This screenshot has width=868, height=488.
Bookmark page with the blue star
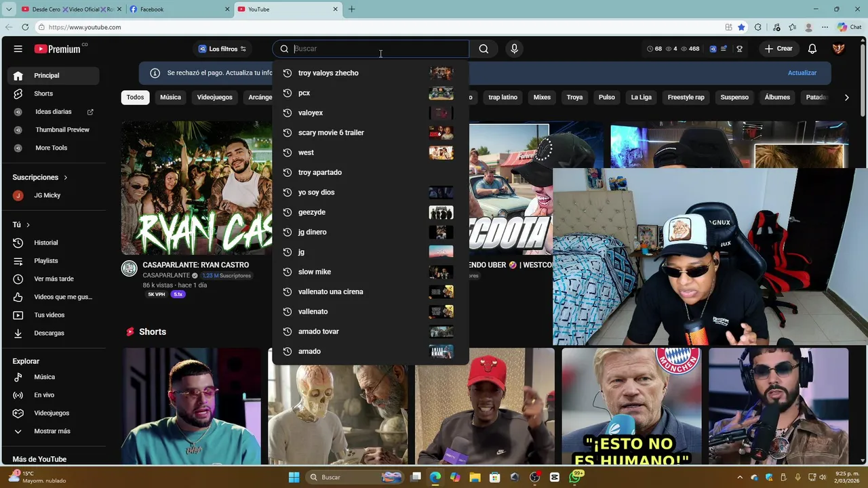[741, 27]
